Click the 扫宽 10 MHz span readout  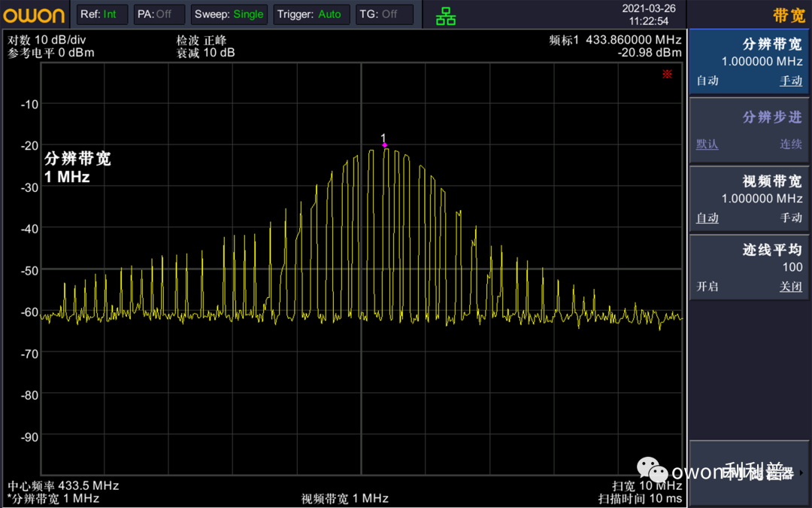pyautogui.click(x=647, y=485)
